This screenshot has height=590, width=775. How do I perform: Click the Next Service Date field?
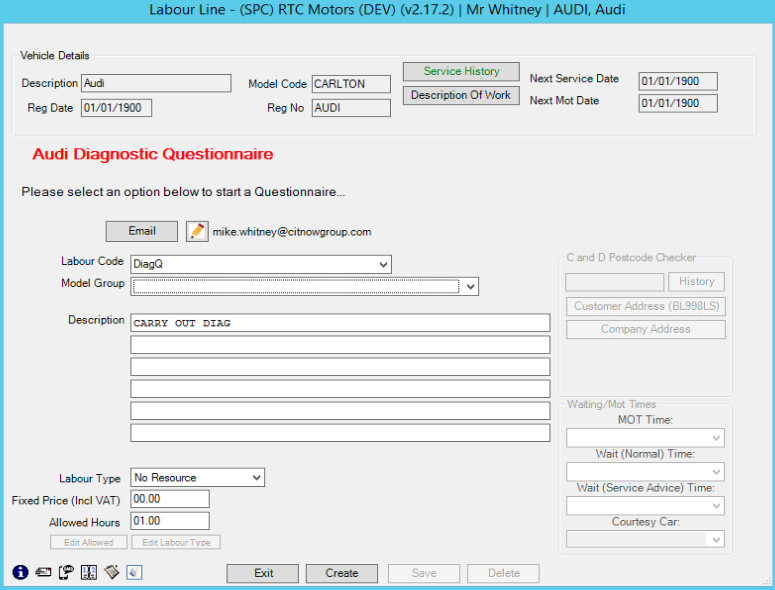point(678,81)
